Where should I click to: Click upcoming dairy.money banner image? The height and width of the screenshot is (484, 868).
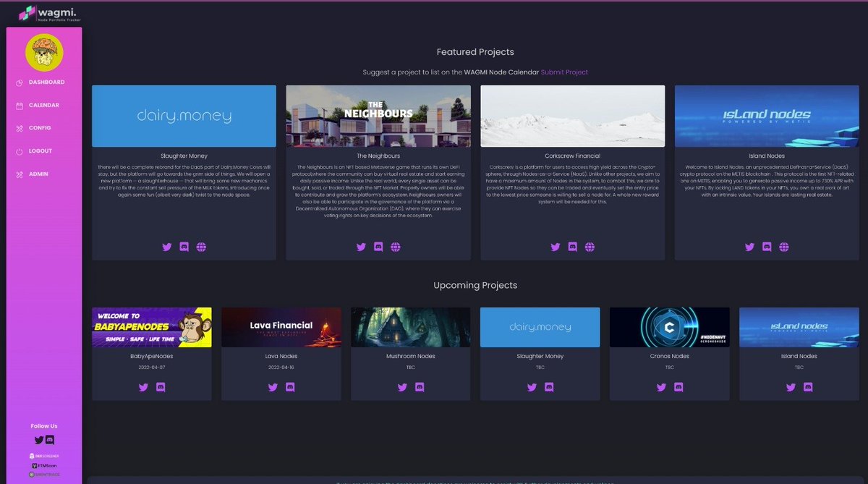point(540,327)
